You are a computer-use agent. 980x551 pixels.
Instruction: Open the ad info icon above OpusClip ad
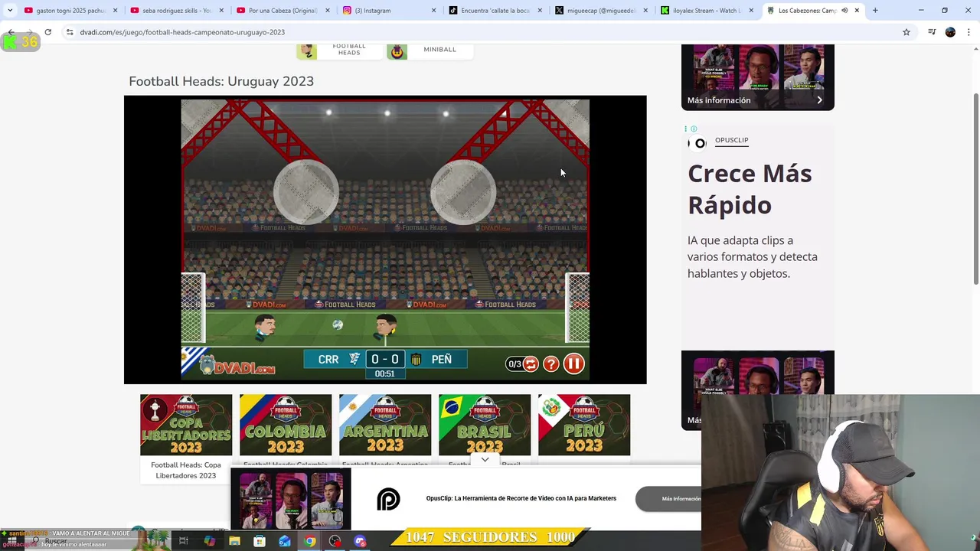pyautogui.click(x=694, y=129)
